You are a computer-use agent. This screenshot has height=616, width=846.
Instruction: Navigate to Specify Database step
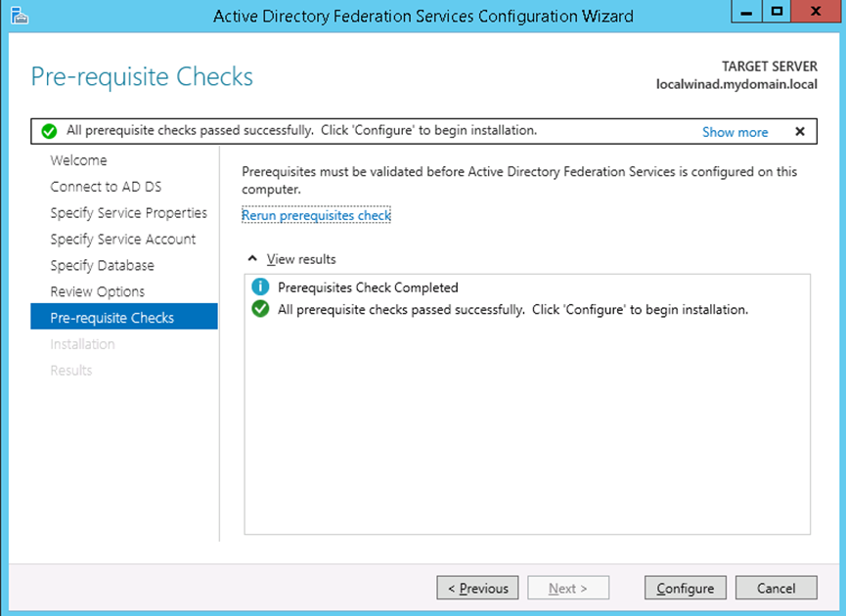pos(102,266)
